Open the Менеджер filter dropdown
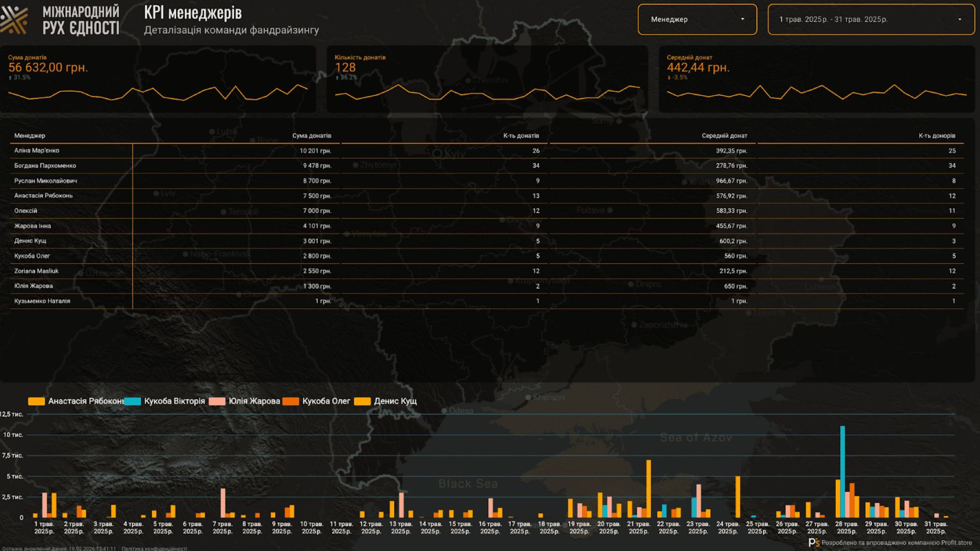 coord(696,19)
